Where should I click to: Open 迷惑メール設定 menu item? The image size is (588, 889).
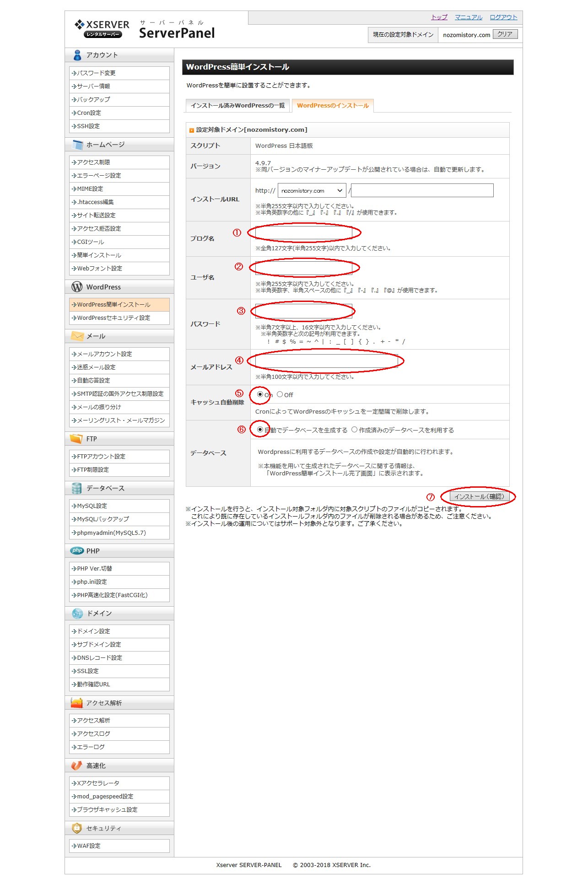click(119, 367)
